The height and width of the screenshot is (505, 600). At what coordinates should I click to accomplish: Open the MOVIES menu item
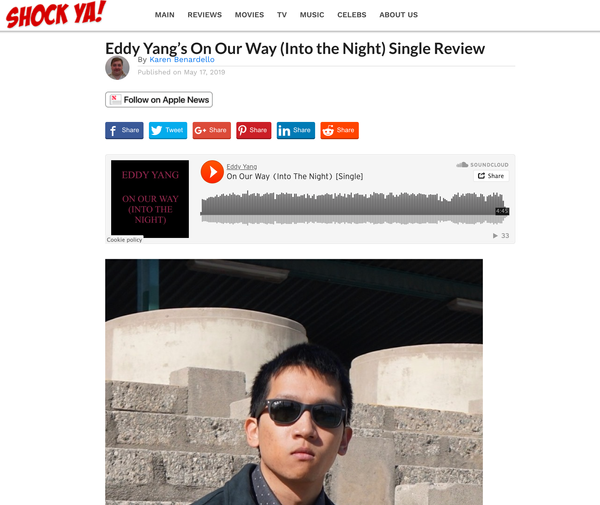[249, 15]
